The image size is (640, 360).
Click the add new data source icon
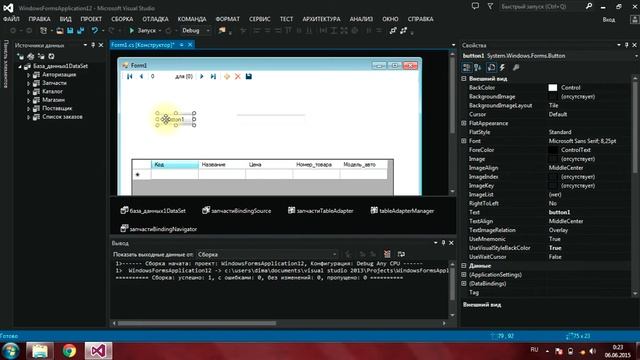click(20, 56)
